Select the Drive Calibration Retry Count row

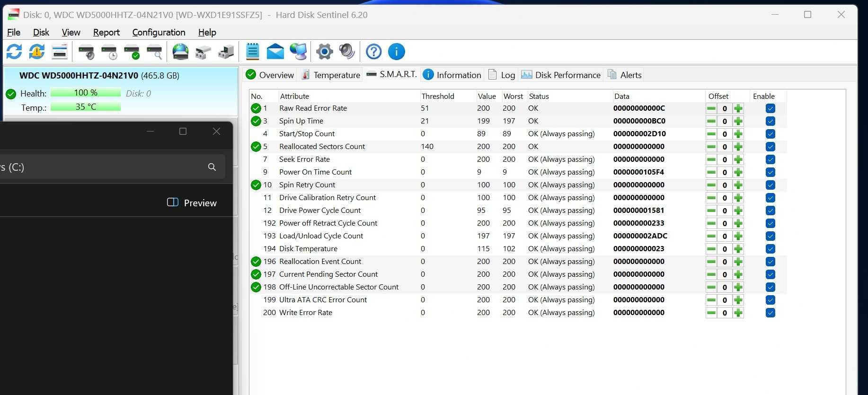518,198
